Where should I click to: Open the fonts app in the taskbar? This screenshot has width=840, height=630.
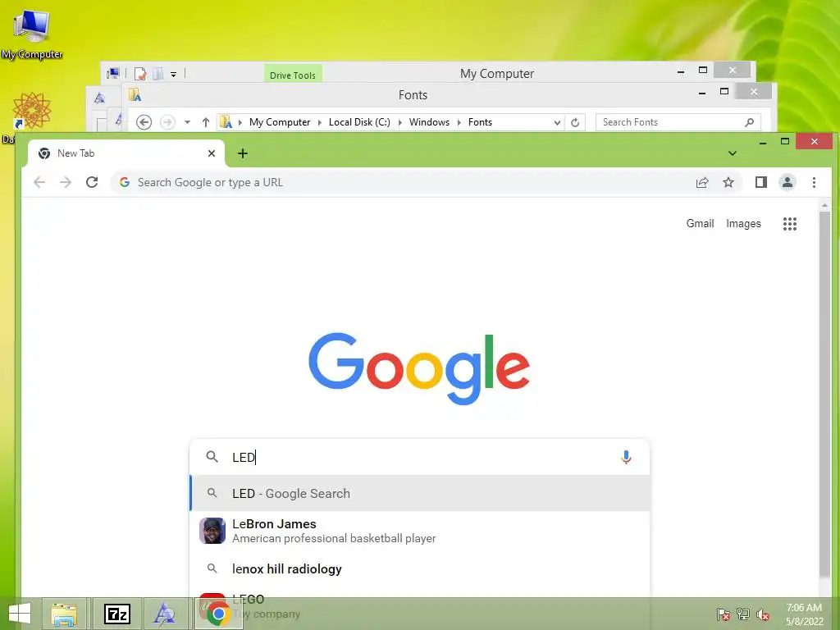164,614
